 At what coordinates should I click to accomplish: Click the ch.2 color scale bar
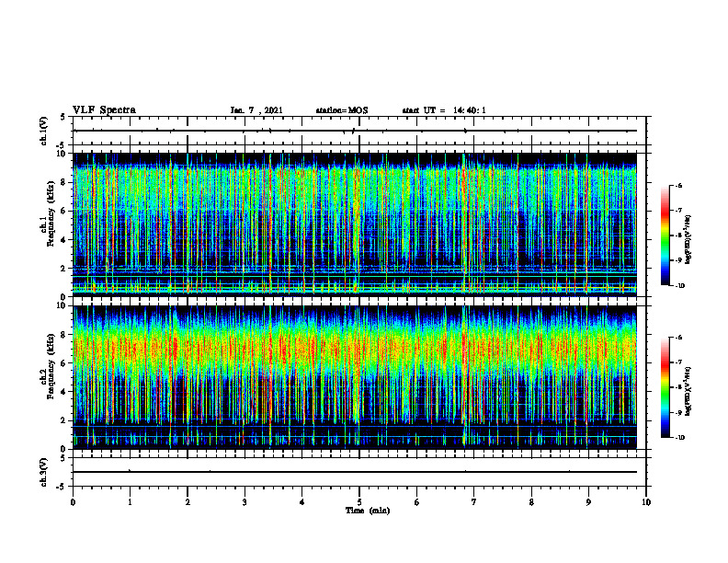coord(665,387)
